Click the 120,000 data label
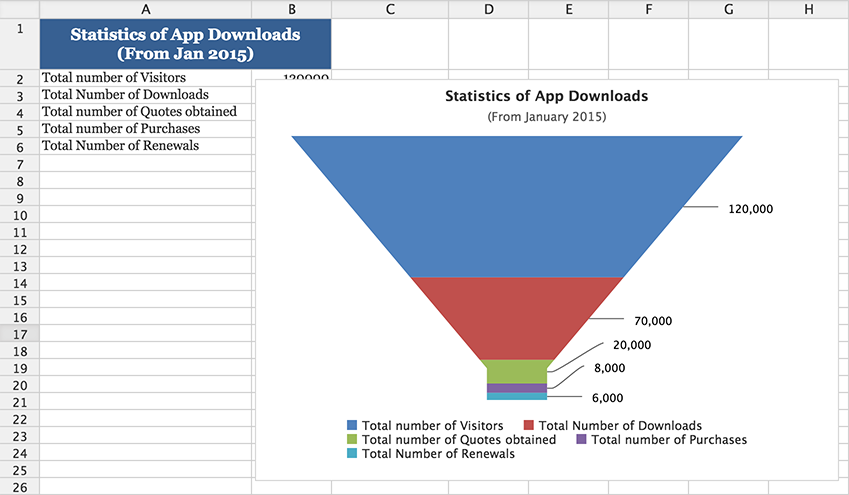849x495 pixels. tap(750, 209)
